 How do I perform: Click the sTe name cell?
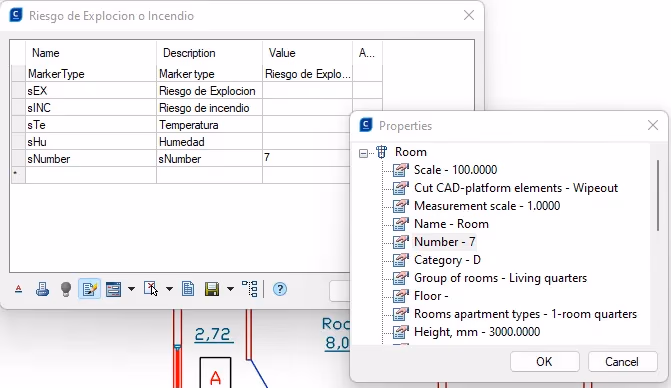click(x=91, y=125)
